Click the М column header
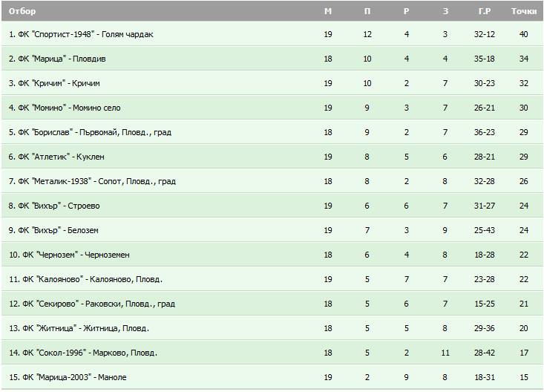This screenshot has width=544, height=392. 328,11
